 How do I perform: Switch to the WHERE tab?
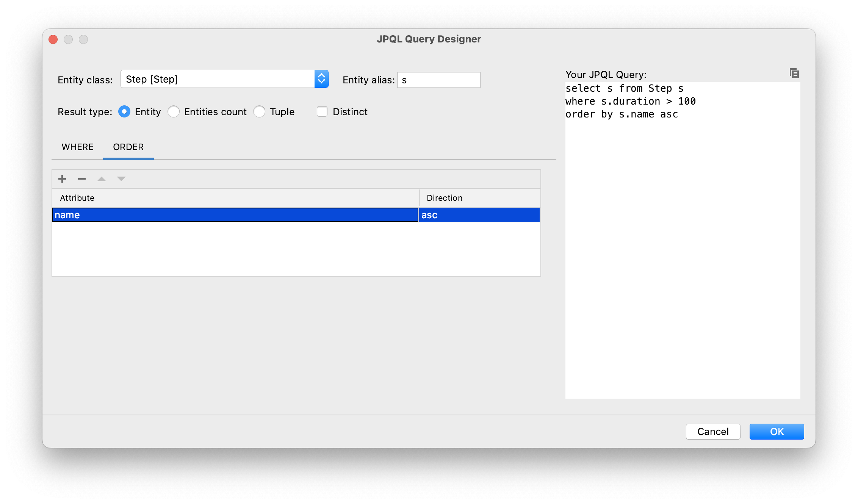tap(77, 146)
